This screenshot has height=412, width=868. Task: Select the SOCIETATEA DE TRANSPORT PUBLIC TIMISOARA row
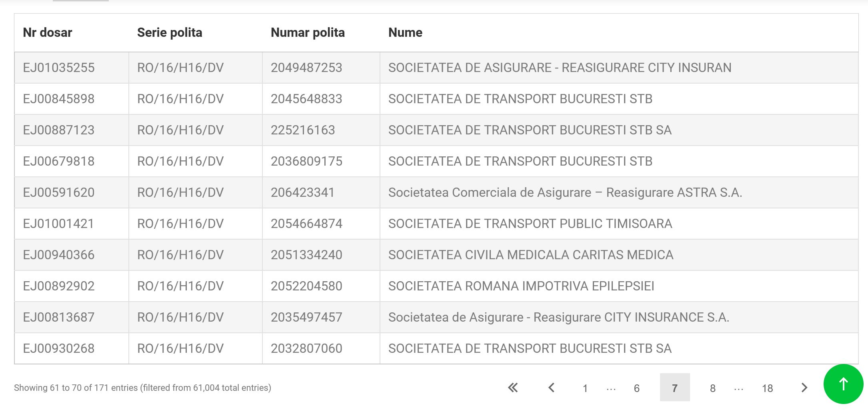pyautogui.click(x=530, y=224)
